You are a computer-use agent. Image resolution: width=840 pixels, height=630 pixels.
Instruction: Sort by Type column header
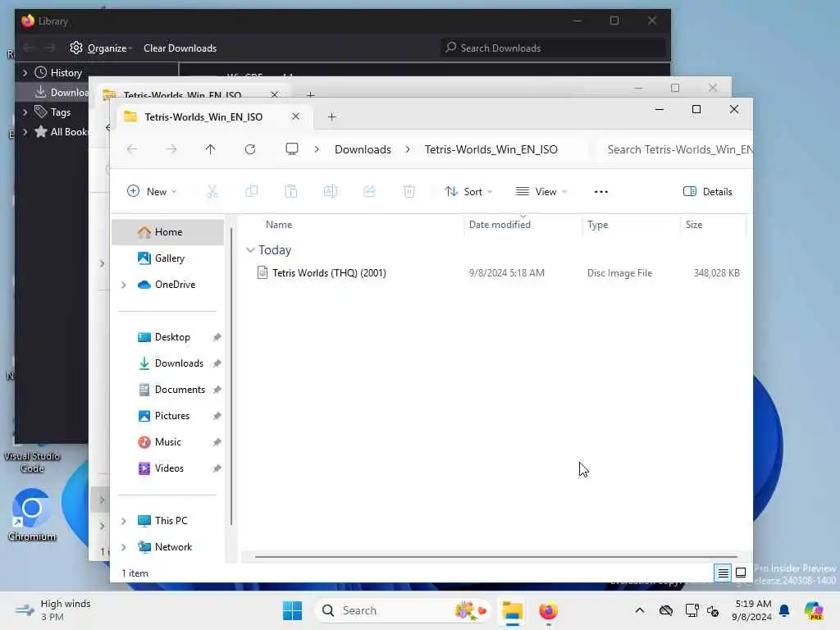[597, 225]
